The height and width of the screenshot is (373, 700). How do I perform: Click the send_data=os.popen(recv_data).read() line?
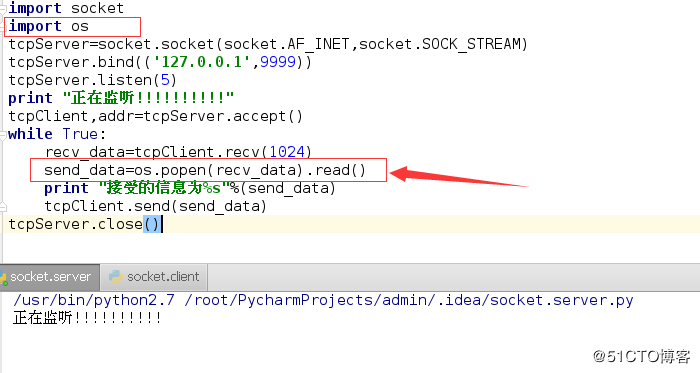tap(205, 170)
